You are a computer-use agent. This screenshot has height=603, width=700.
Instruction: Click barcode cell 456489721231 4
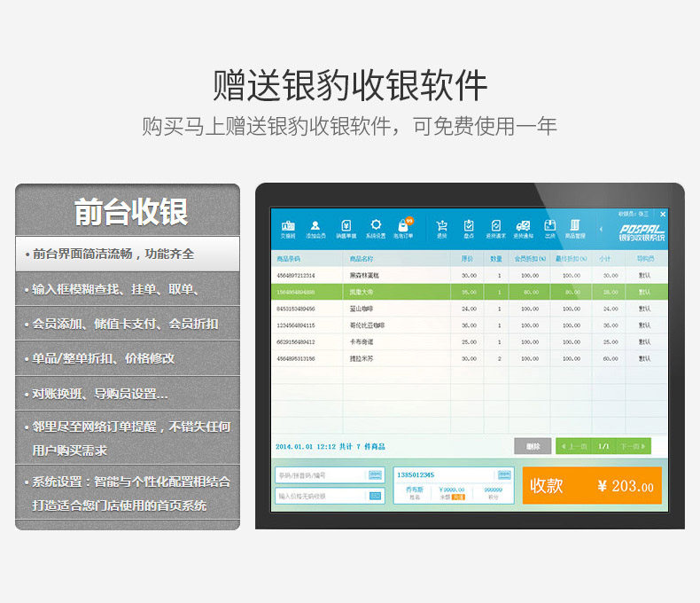296,276
